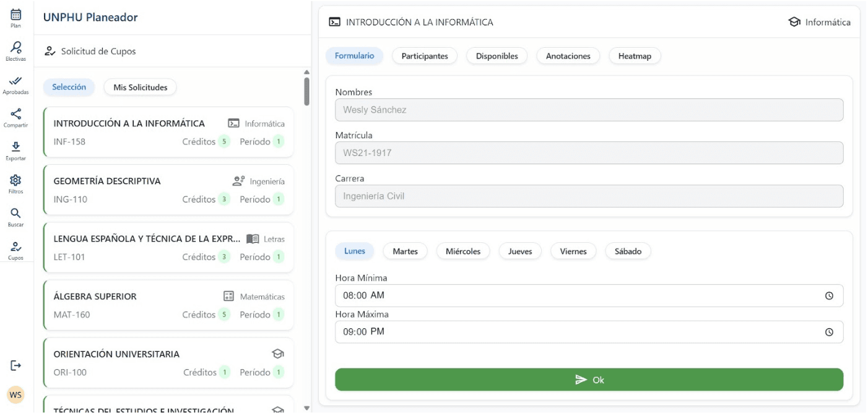Click Ingeniería icon on GEOMETRÍA DESCRIPTIVA card
The height and width of the screenshot is (415, 868).
[x=238, y=181]
